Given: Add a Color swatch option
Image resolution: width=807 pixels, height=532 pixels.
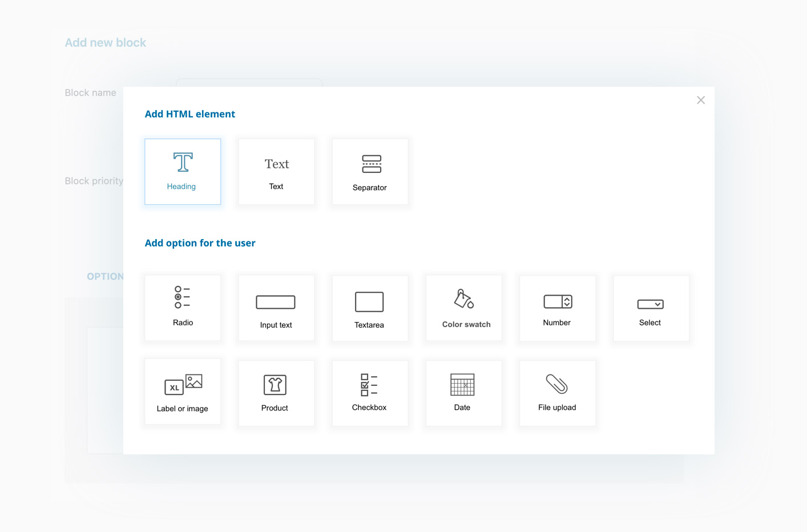Looking at the screenshot, I should pos(463,308).
